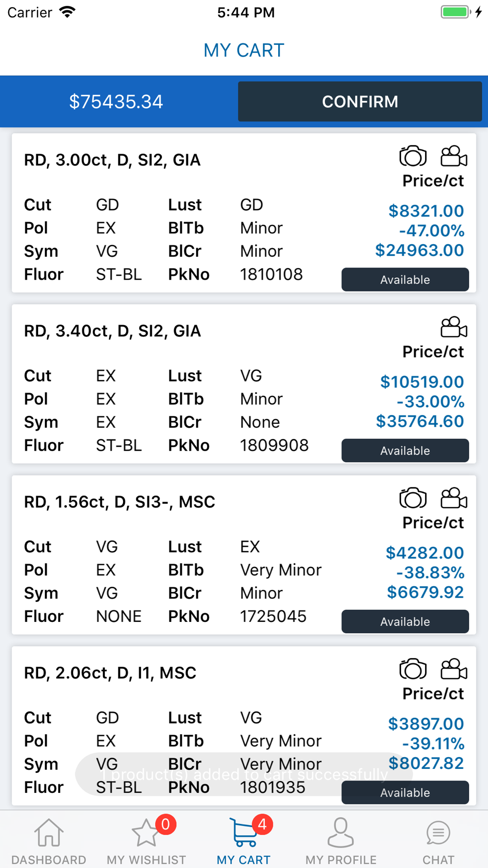Open the RD 3.40ct D SI2 GIA item
This screenshot has height=868, width=488.
point(112,331)
